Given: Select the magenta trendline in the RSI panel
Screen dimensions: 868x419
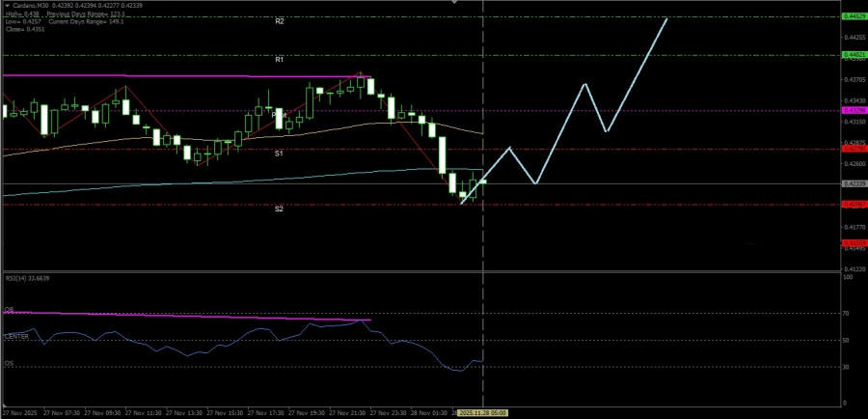Looking at the screenshot, I should tap(187, 317).
